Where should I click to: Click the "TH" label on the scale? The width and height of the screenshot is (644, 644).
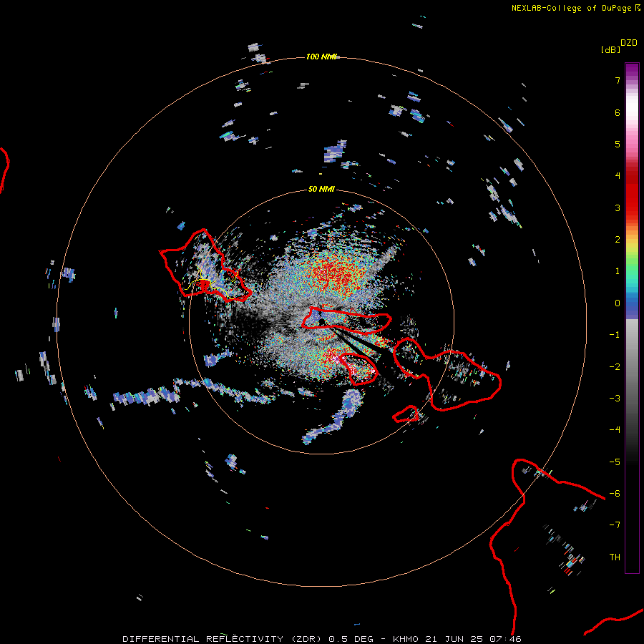(615, 557)
